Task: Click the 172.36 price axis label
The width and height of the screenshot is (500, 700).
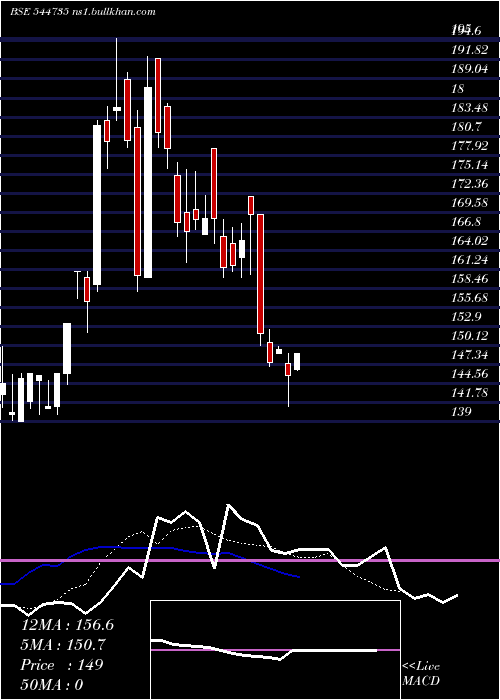Action: pyautogui.click(x=470, y=183)
